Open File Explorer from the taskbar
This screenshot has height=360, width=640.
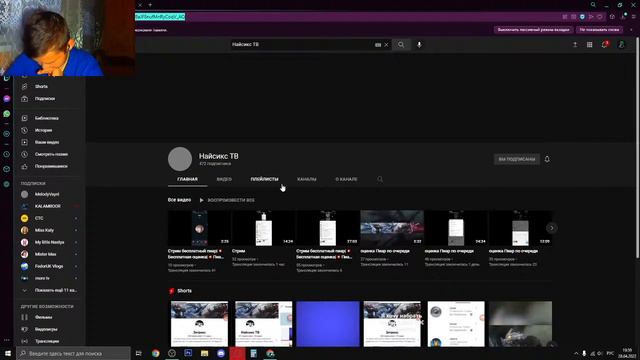pyautogui.click(x=204, y=353)
